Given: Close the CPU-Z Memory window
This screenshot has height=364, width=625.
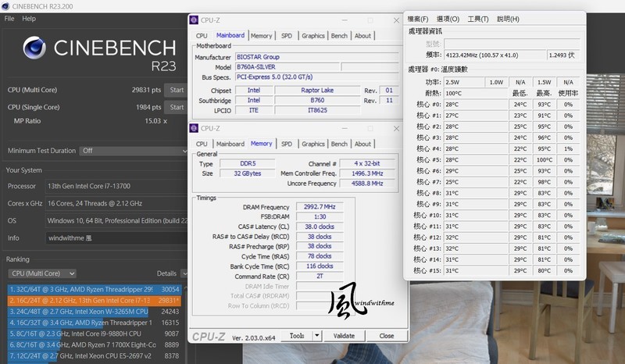Looking at the screenshot, I should point(396,128).
